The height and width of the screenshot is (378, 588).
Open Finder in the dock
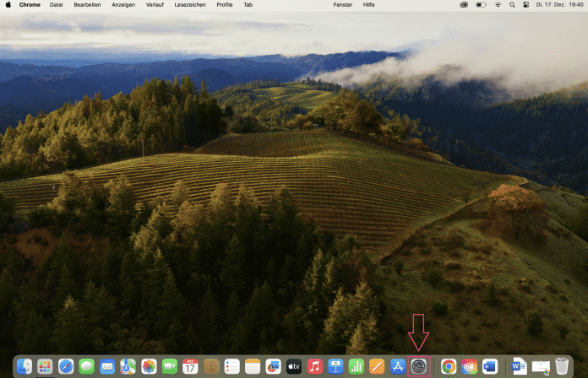pyautogui.click(x=24, y=366)
